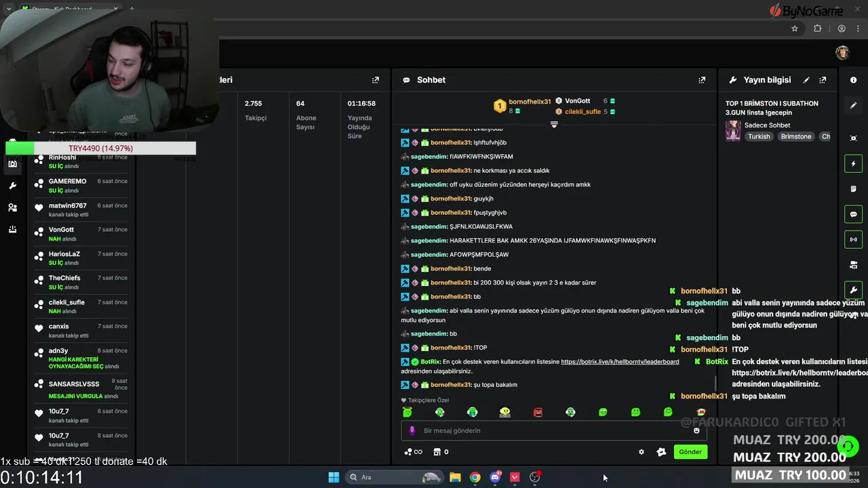Click the pencil edit icon in the right sidebar

click(x=853, y=106)
